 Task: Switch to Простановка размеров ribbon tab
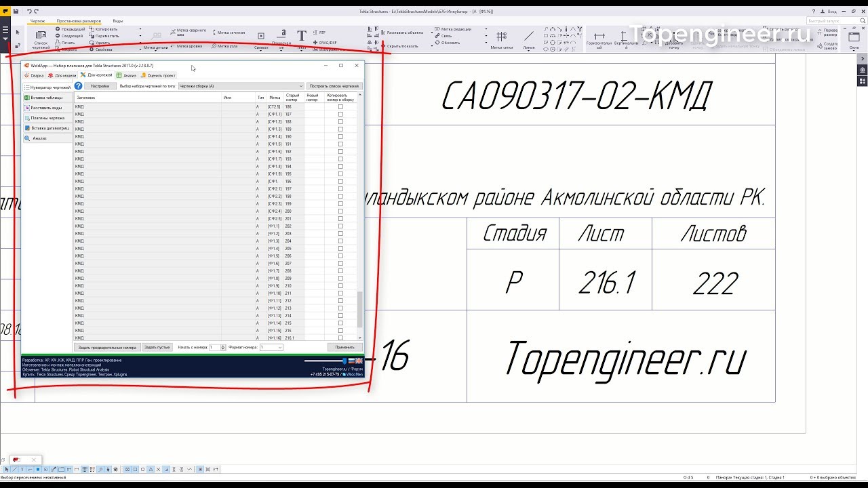click(79, 21)
